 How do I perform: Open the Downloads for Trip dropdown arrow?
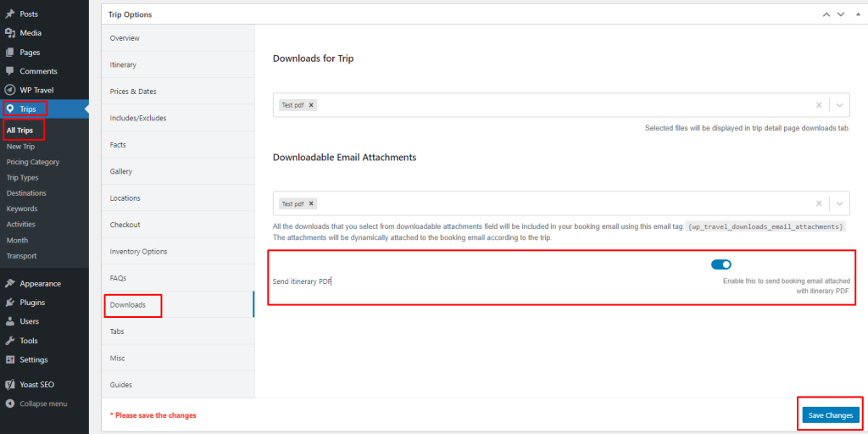tap(839, 105)
